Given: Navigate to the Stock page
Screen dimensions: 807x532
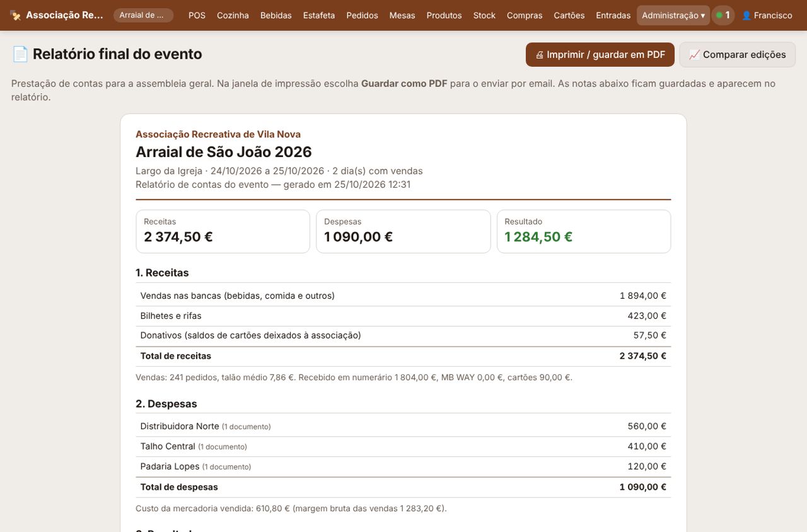Looking at the screenshot, I should (x=484, y=15).
